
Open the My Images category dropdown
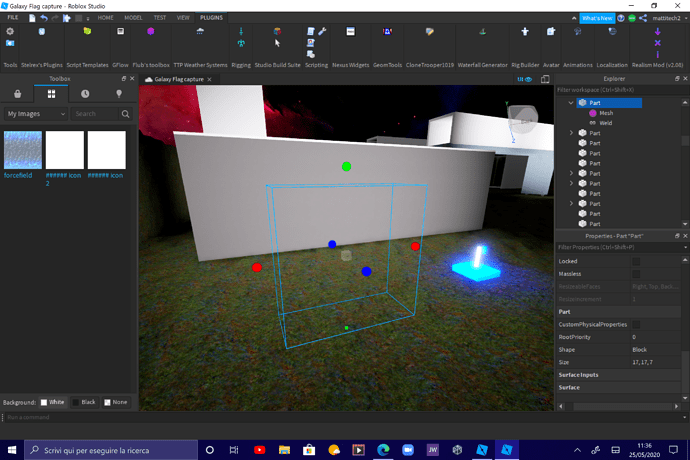click(36, 114)
